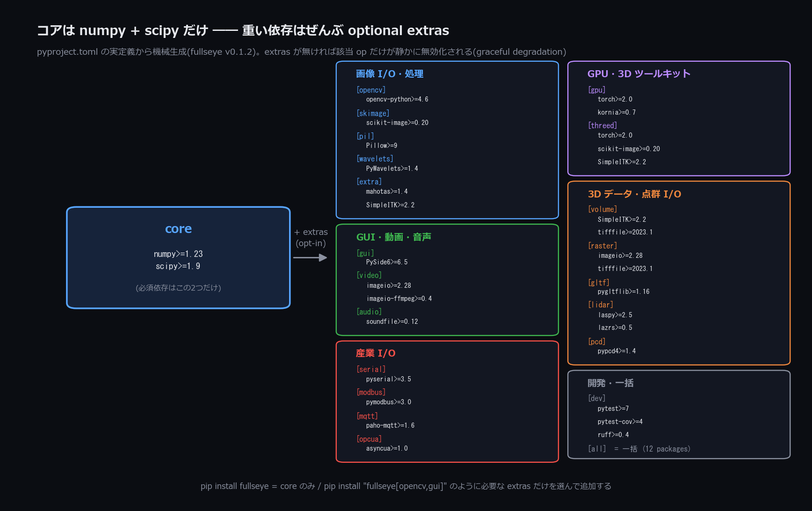Select the "[raster]" extra name
812x511 pixels.
click(602, 246)
